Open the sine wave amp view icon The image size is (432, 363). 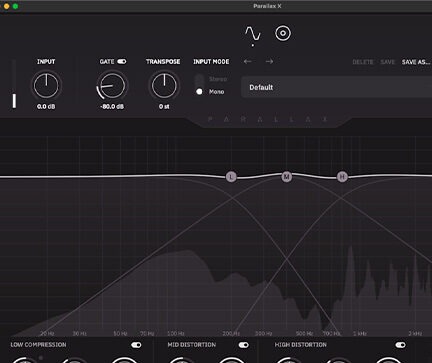point(252,34)
